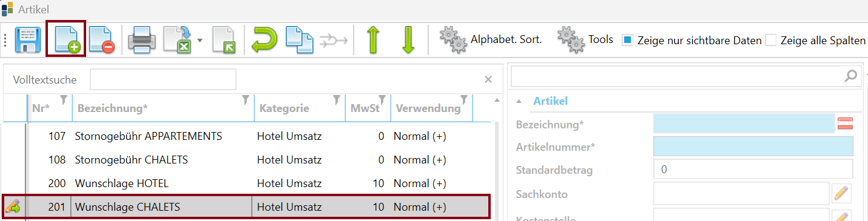The image size is (868, 221).
Task: Move the entry down with the green arrow
Action: [408, 40]
